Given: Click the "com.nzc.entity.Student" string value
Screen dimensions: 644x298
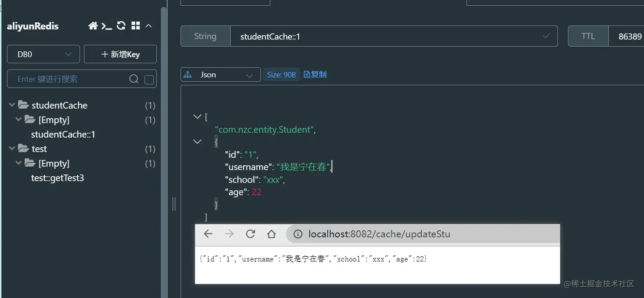Looking at the screenshot, I should pos(264,130).
